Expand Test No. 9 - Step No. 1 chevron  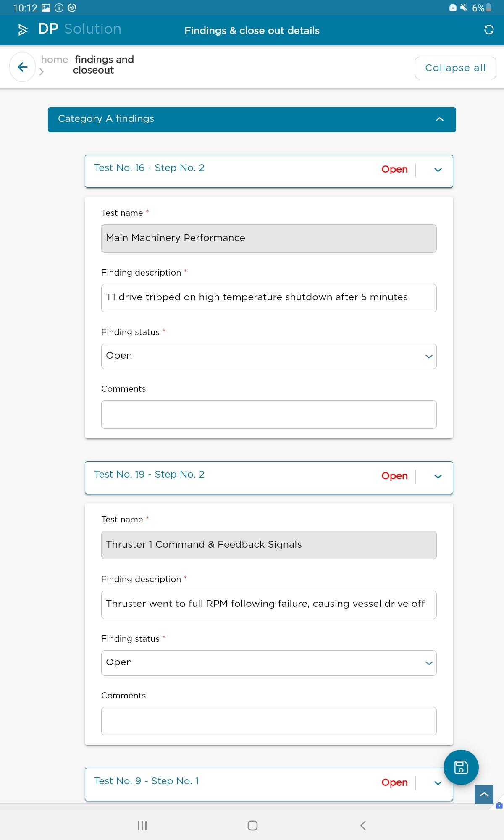[438, 783]
